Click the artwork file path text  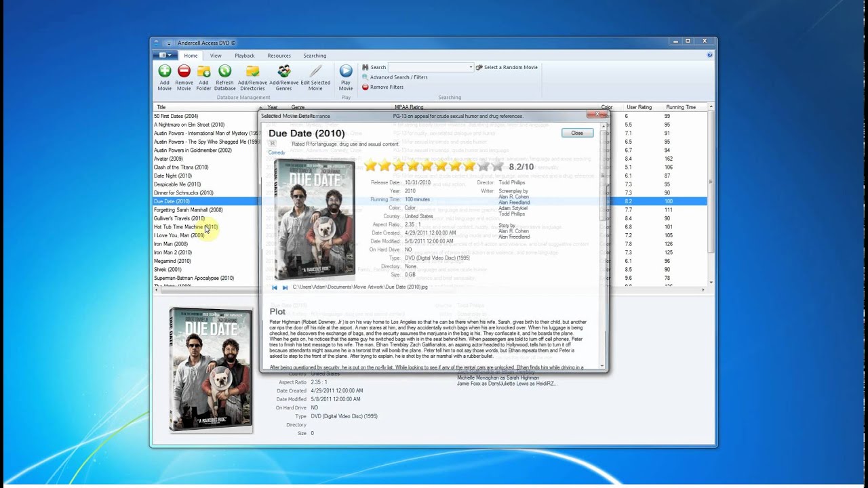click(x=360, y=287)
